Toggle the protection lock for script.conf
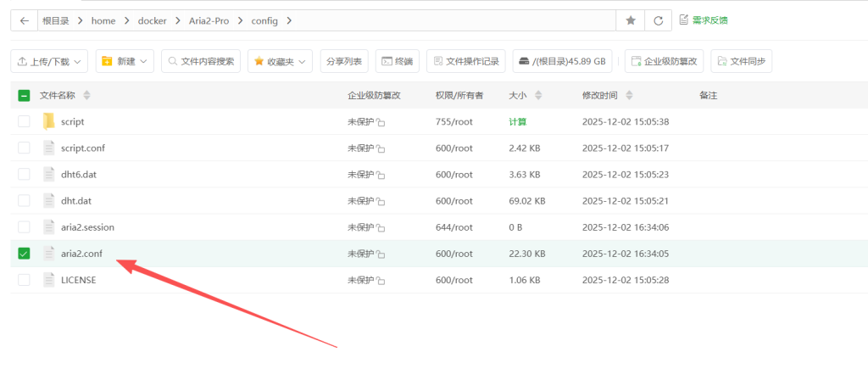 pos(381,148)
